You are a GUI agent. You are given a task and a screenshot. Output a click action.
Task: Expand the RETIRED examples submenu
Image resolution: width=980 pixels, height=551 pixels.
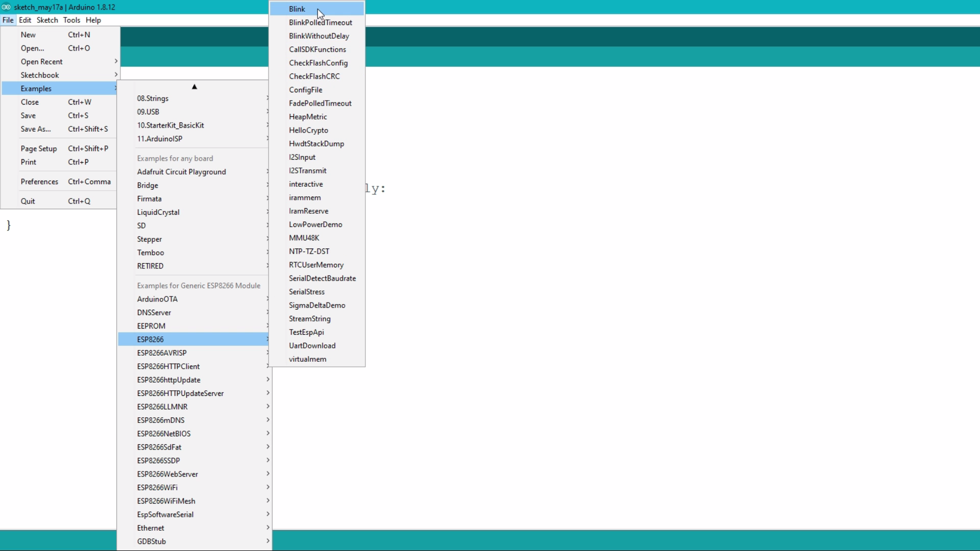(194, 266)
